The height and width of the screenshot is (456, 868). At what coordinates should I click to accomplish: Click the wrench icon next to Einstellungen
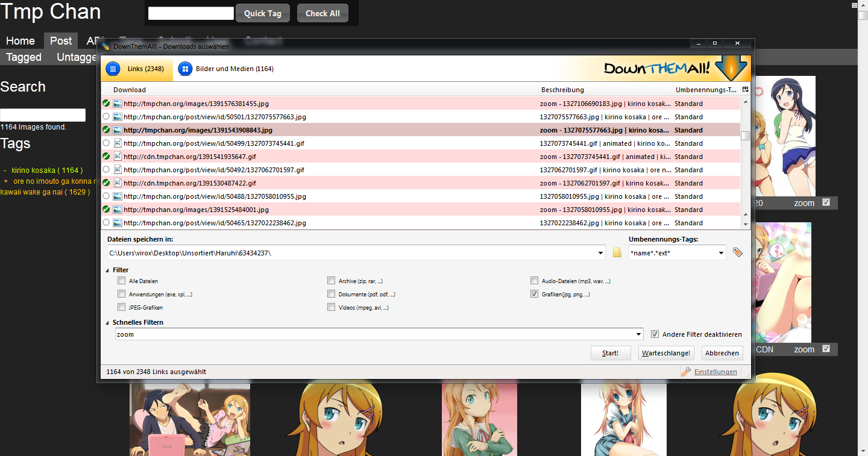(686, 372)
